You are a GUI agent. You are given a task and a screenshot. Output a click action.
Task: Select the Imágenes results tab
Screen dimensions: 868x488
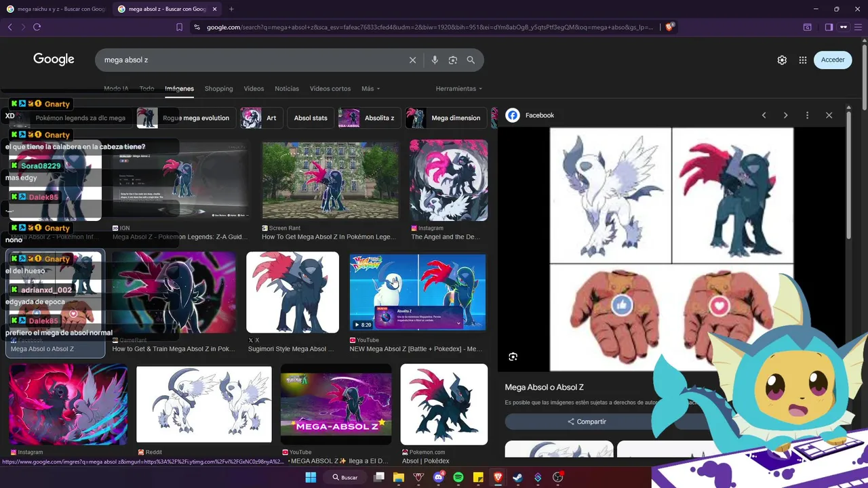coord(179,89)
